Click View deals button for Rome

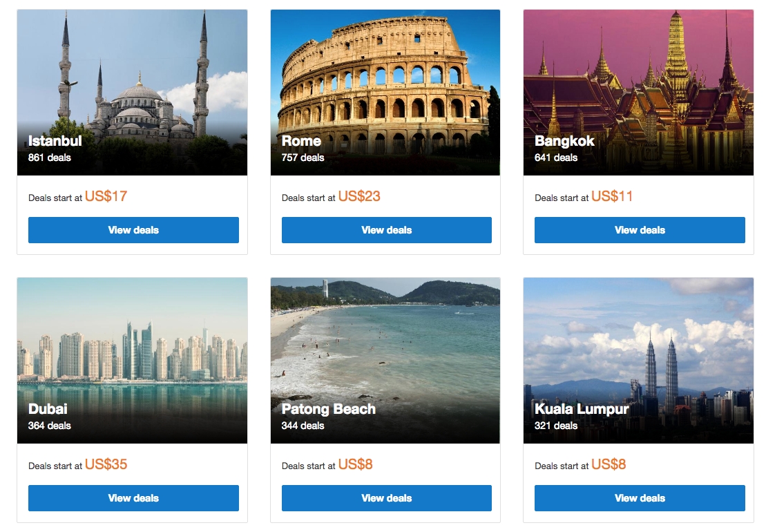(386, 230)
